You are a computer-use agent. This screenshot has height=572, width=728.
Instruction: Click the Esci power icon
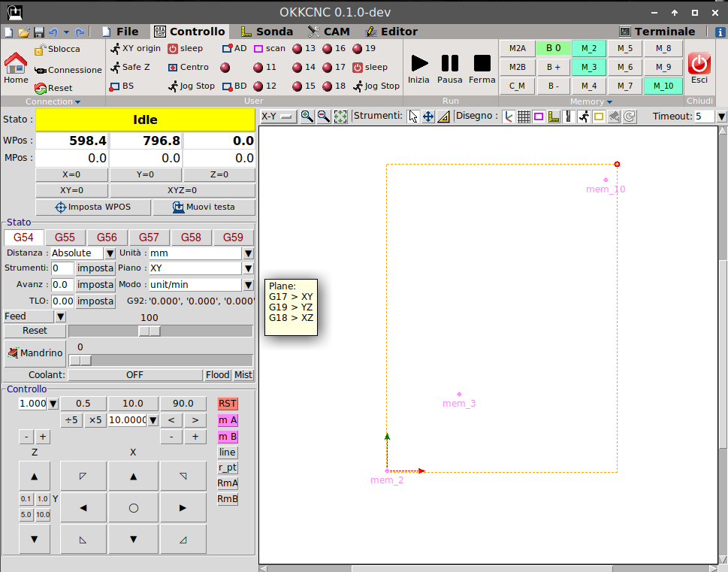[x=699, y=63]
